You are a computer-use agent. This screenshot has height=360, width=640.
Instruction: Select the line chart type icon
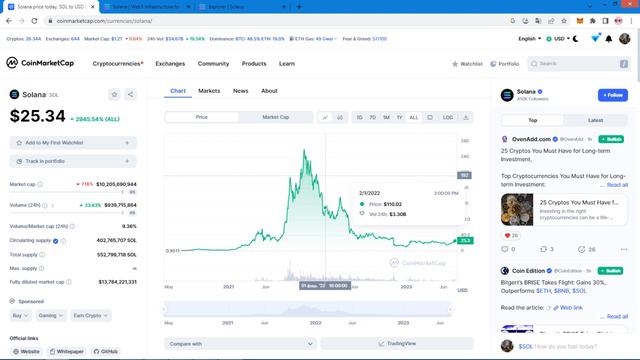click(325, 118)
